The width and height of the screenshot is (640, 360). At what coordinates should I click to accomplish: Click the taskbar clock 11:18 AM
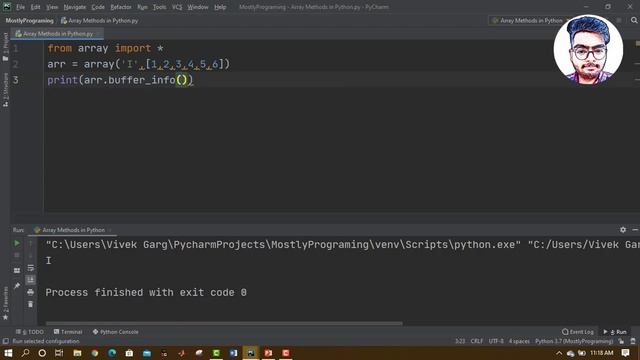[x=602, y=353]
